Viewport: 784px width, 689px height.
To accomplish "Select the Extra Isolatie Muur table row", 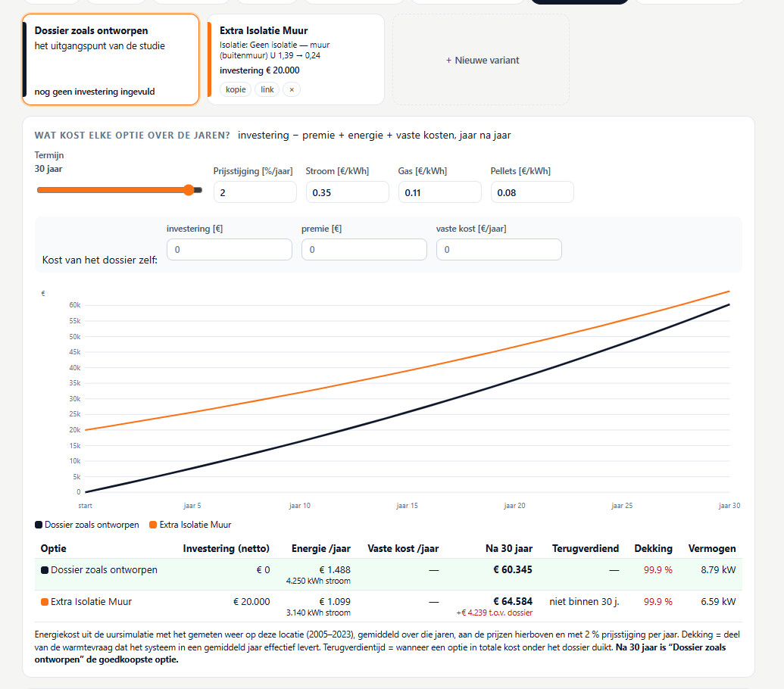I will 388,606.
